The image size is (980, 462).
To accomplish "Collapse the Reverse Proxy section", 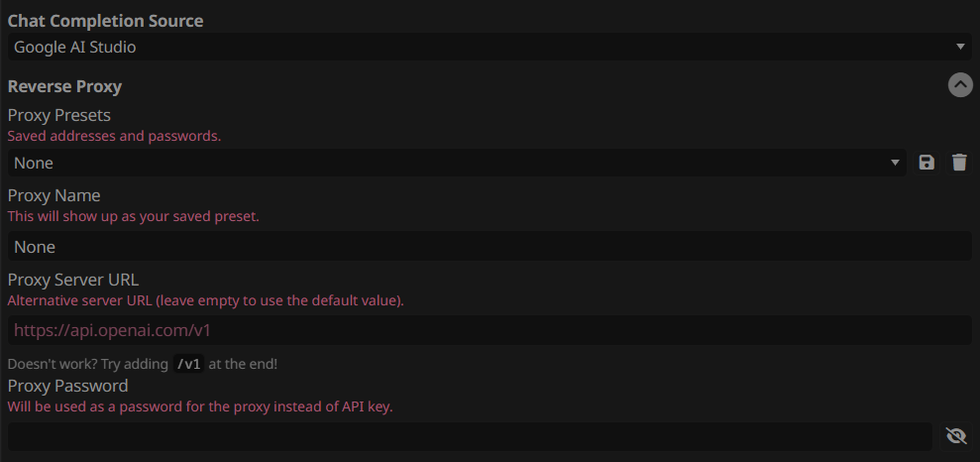I will (x=960, y=84).
